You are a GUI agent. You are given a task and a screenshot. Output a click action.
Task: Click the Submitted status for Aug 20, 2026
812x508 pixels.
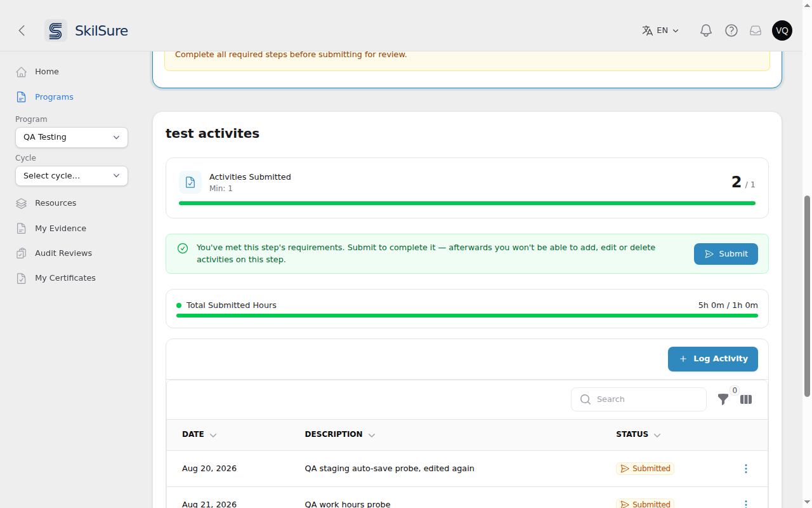click(x=645, y=469)
